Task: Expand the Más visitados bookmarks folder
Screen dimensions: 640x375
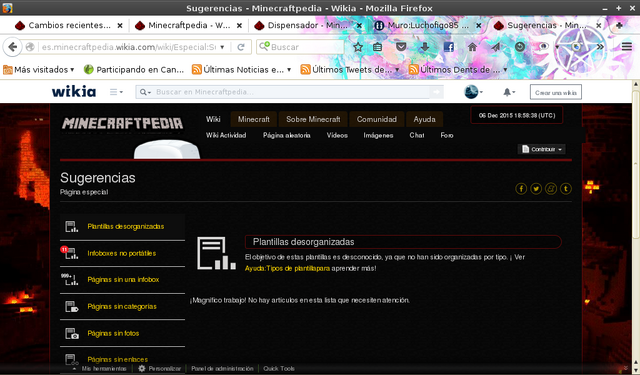Action: [39, 70]
